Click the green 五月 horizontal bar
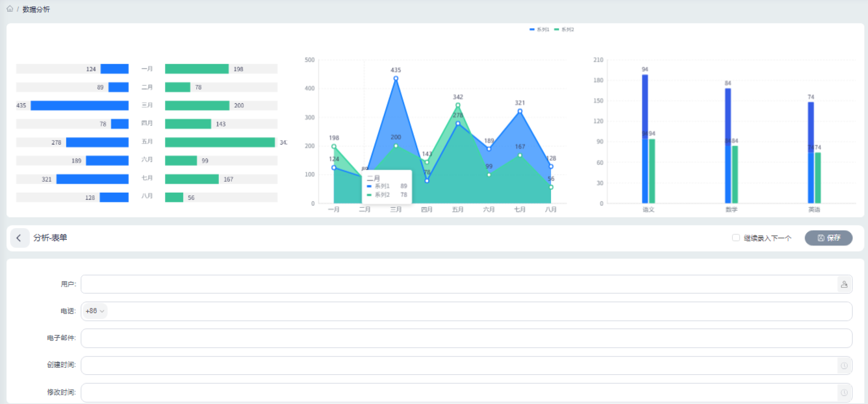The height and width of the screenshot is (404, 868). [x=220, y=142]
